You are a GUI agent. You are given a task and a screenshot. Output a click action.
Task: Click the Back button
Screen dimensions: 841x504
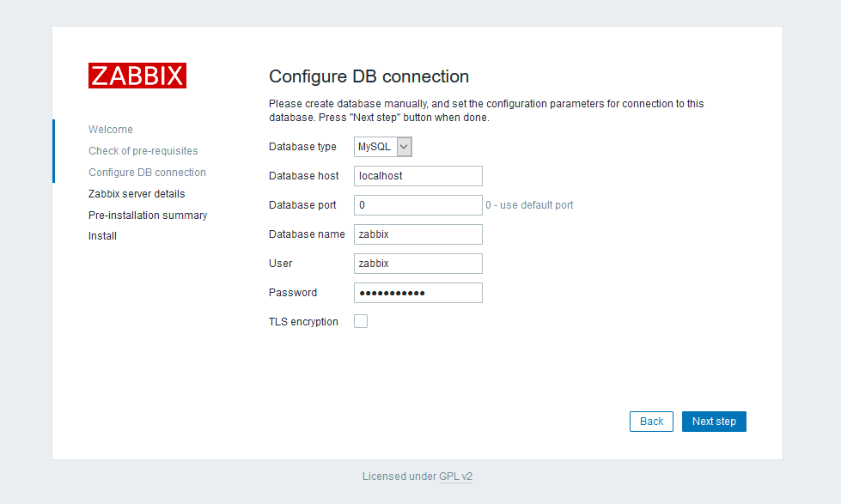pos(651,422)
